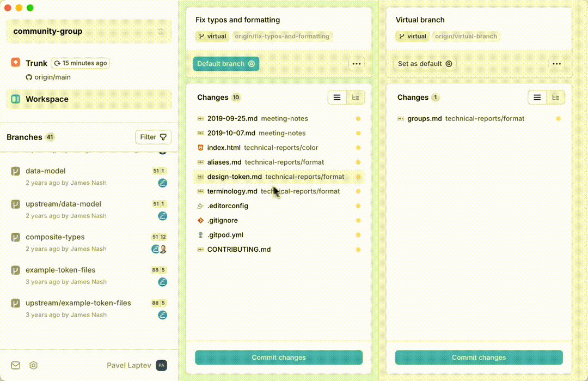Click the Trunk branch icon
Image resolution: width=588 pixels, height=381 pixels.
(15, 62)
